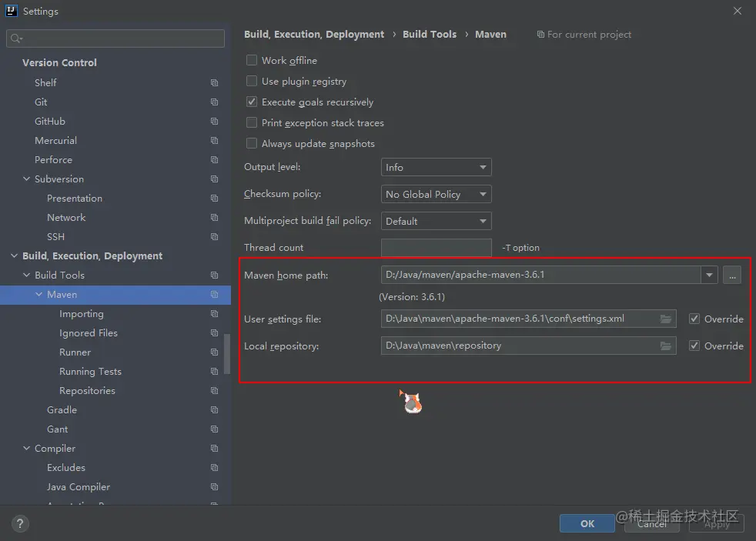Browse folder icon in Local repository field

pos(665,346)
